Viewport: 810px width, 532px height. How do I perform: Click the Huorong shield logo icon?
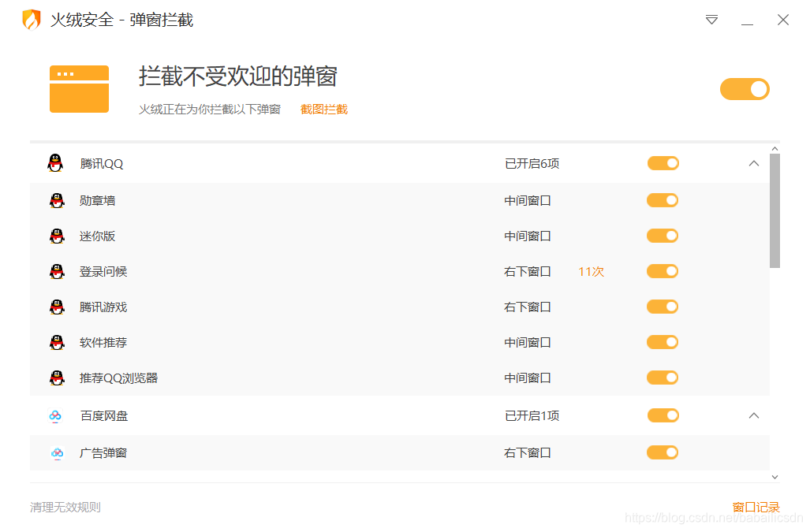pos(32,20)
